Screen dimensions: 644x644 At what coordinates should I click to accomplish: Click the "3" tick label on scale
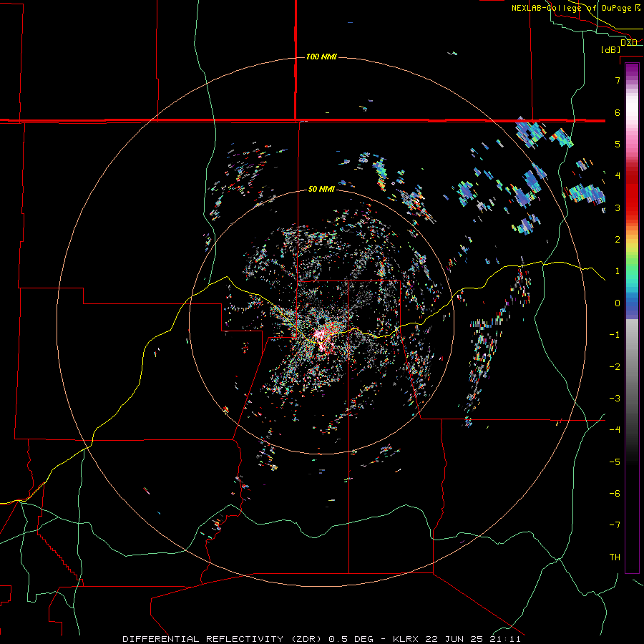618,208
